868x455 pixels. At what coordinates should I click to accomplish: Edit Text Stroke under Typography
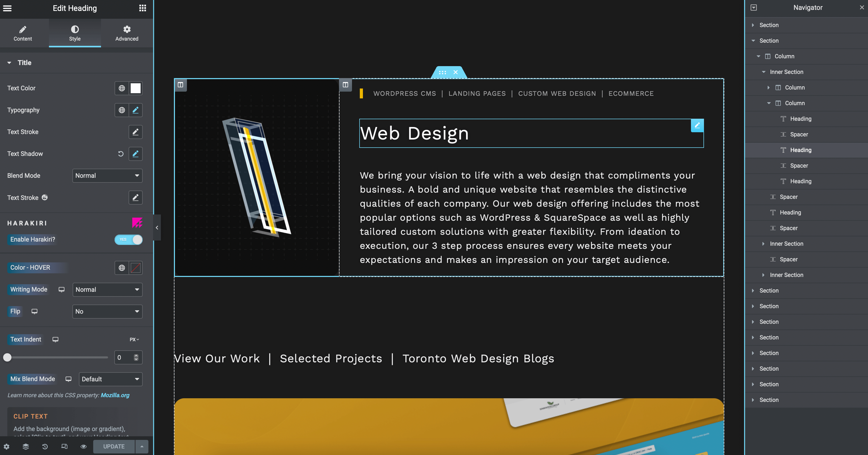[135, 132]
